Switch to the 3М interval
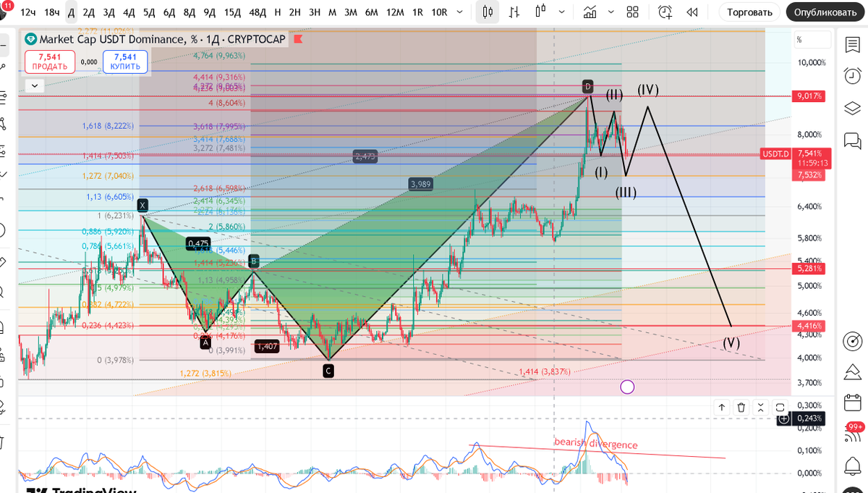The width and height of the screenshot is (868, 493). point(350,12)
